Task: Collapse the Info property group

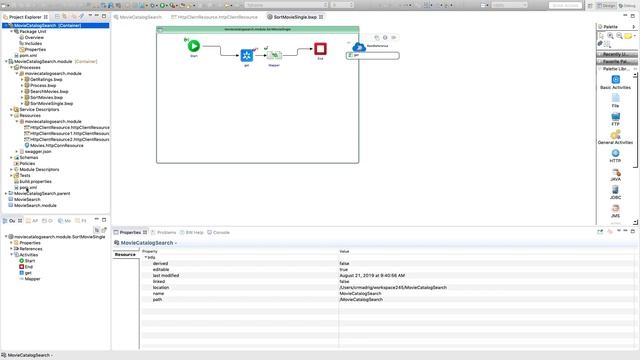Action: click(x=146, y=258)
